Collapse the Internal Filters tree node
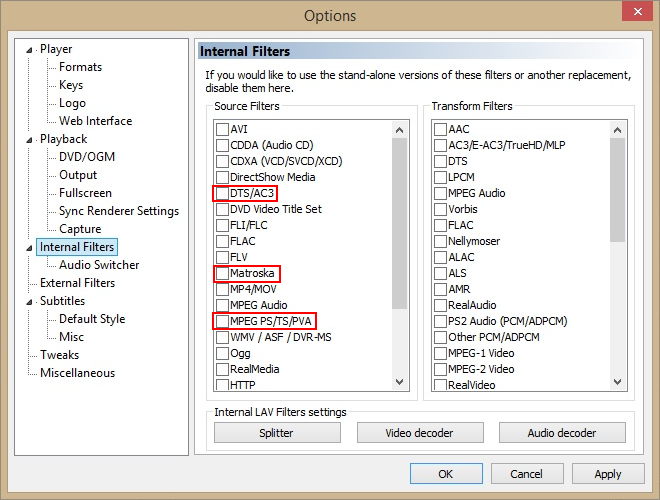 pyautogui.click(x=29, y=248)
